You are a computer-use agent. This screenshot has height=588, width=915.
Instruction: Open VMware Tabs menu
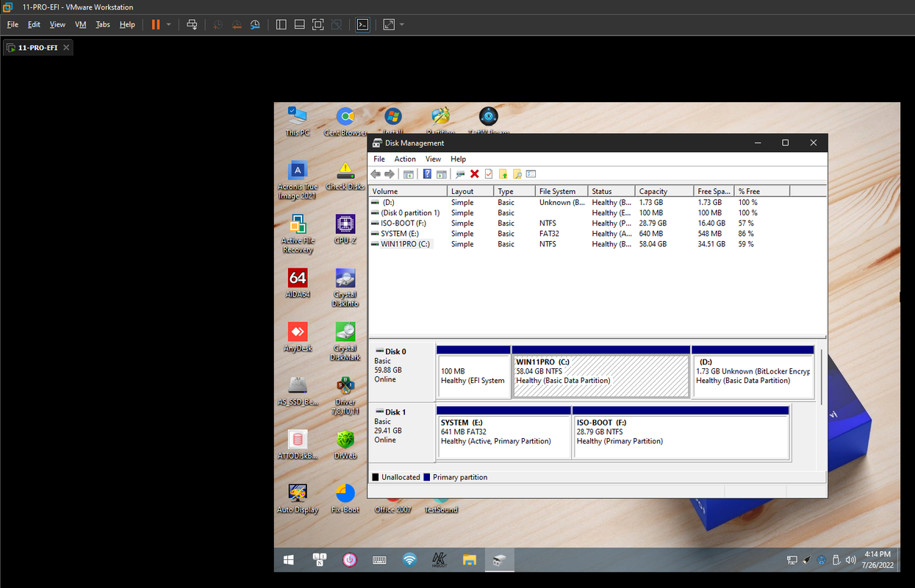pos(103,24)
